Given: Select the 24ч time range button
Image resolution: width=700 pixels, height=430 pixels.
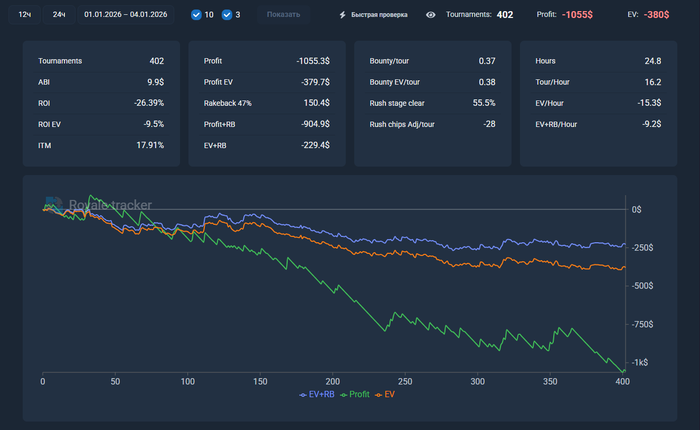Looking at the screenshot, I should (59, 15).
